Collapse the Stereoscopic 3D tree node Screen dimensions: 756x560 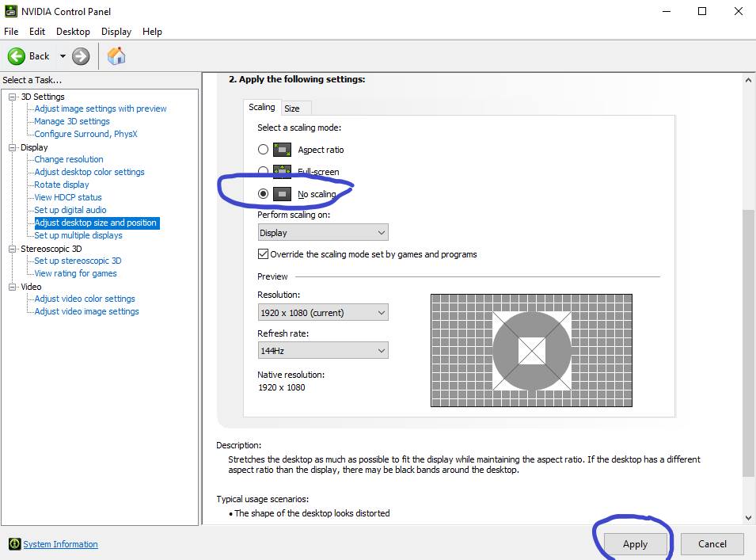(x=13, y=249)
